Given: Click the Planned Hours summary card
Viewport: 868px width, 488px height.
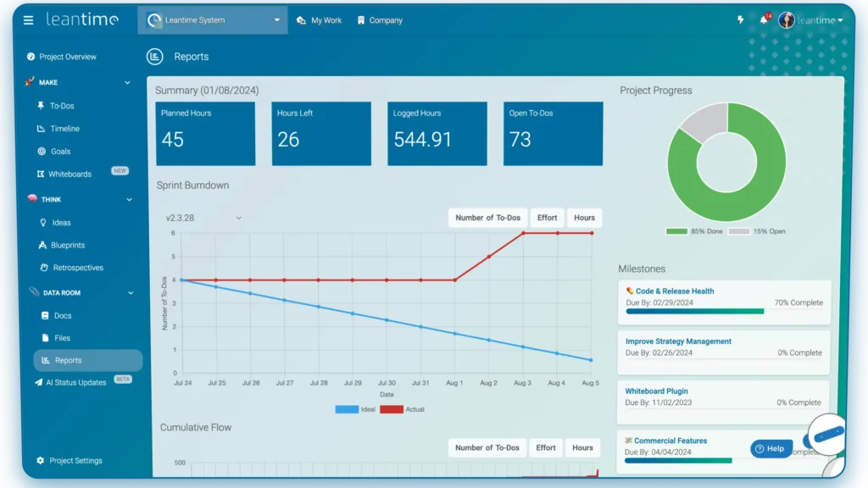Looking at the screenshot, I should 205,133.
